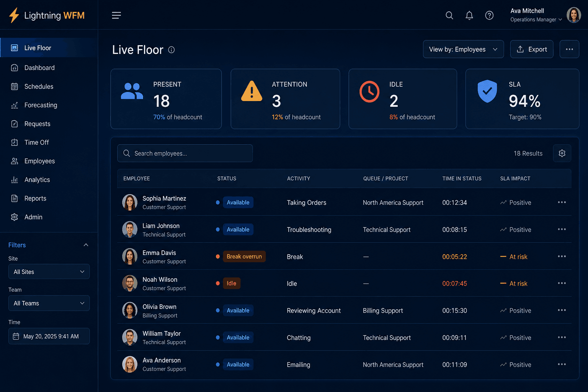Open Olivia Brown row options
The width and height of the screenshot is (588, 392).
[562, 310]
